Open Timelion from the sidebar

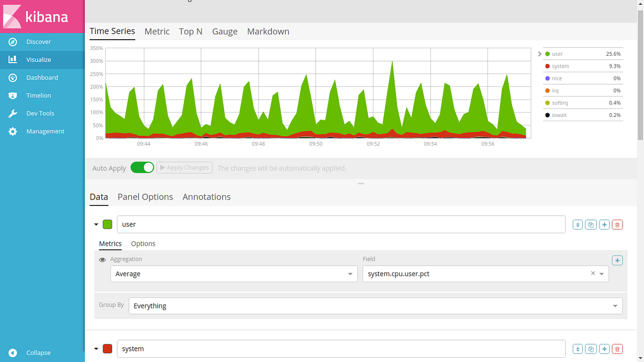(x=39, y=95)
